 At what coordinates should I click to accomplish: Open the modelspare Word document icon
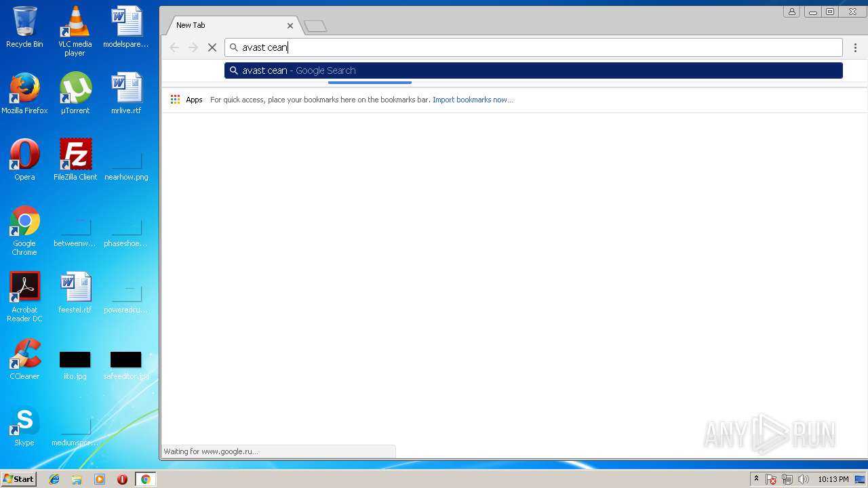click(x=126, y=27)
